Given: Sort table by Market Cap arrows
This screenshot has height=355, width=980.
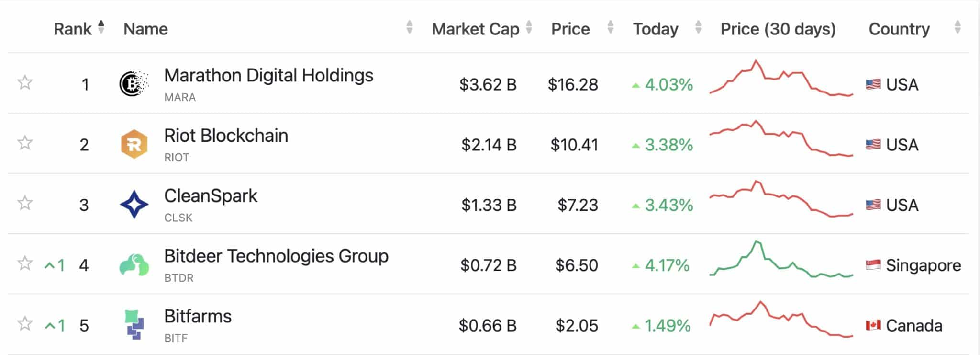Looking at the screenshot, I should tap(529, 27).
